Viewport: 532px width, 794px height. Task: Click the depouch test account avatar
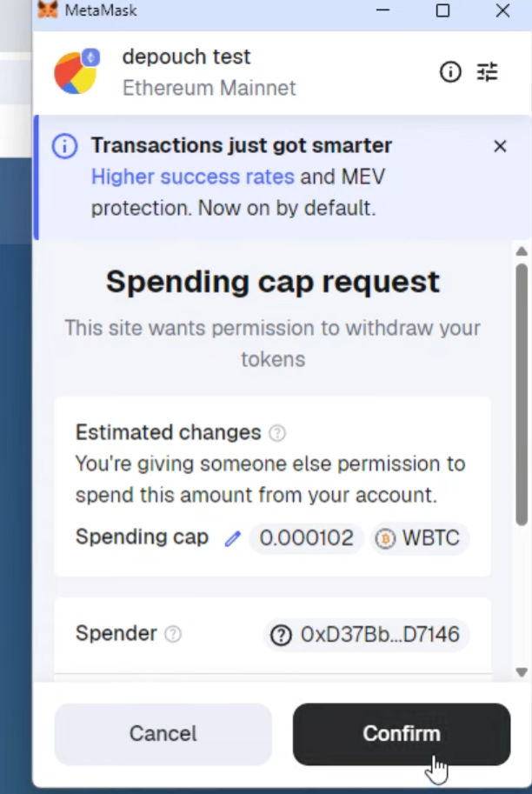click(76, 71)
